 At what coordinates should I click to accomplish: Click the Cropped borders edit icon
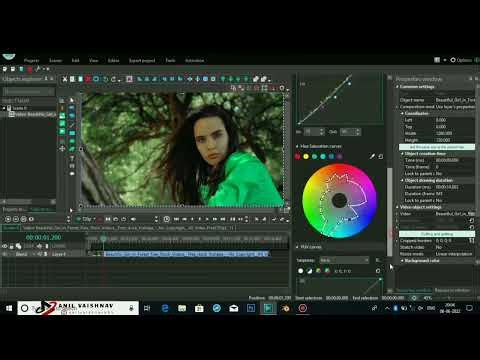(x=472, y=240)
